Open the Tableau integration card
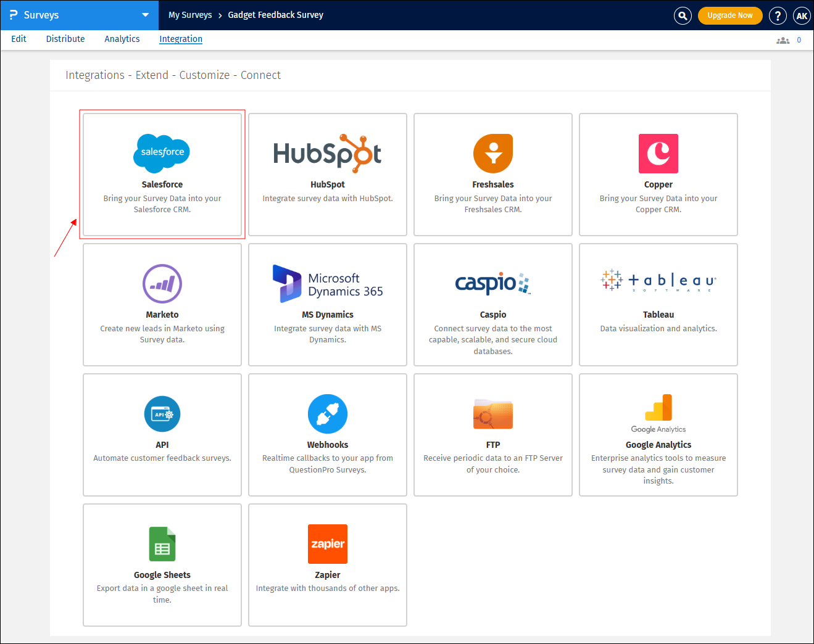 [658, 305]
